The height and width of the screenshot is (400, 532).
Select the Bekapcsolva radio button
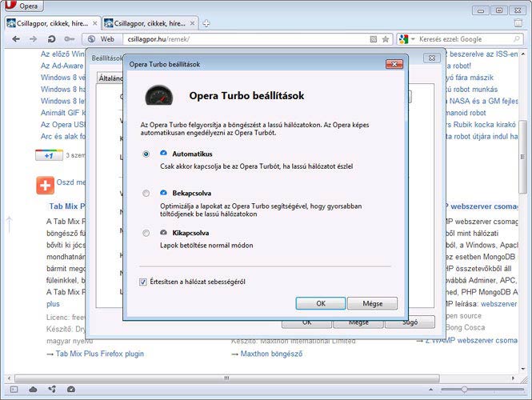click(x=146, y=194)
